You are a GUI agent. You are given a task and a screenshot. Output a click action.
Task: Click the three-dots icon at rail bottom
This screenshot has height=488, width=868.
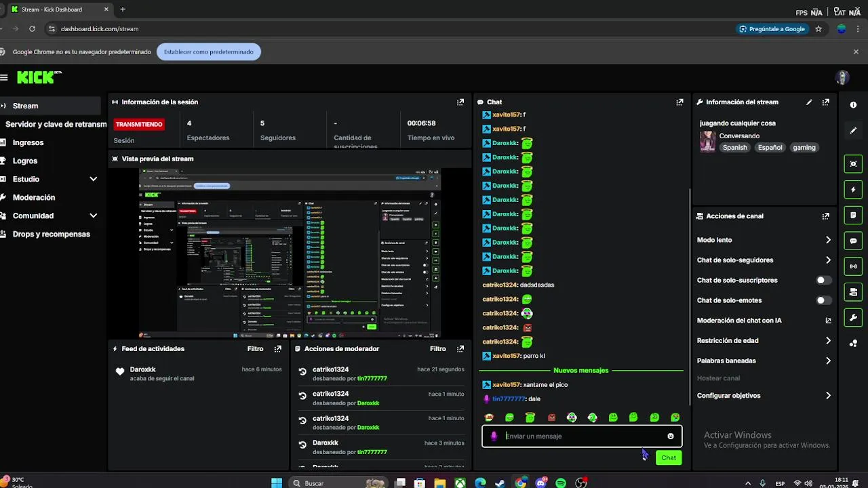click(853, 343)
